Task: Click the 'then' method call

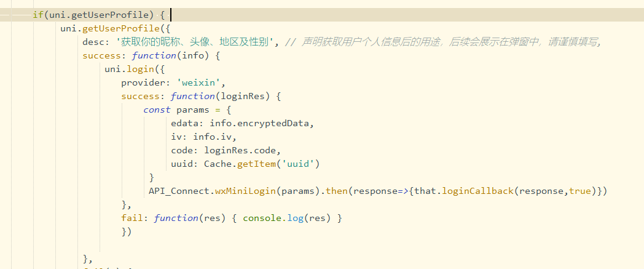Action: (x=336, y=191)
